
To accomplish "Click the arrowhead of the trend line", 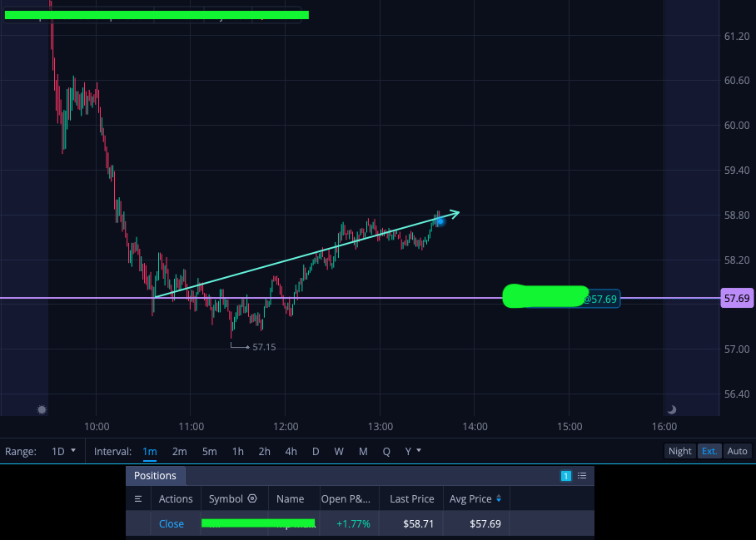I will coord(455,213).
